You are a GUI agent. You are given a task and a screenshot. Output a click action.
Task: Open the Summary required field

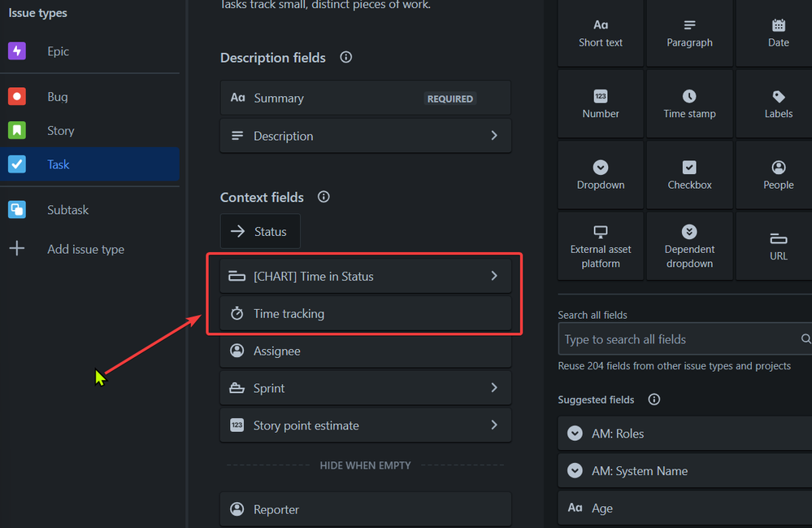click(366, 98)
